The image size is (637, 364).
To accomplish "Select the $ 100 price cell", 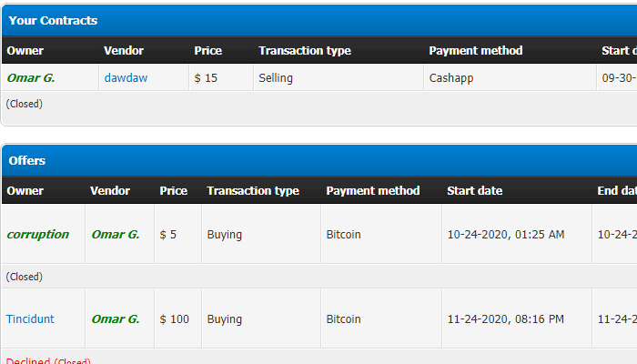I will coord(175,319).
